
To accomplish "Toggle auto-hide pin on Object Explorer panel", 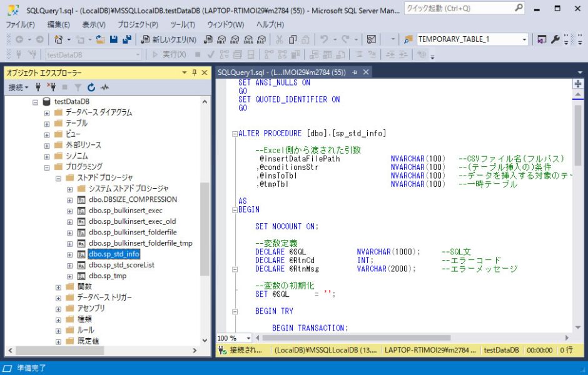I will (x=195, y=72).
